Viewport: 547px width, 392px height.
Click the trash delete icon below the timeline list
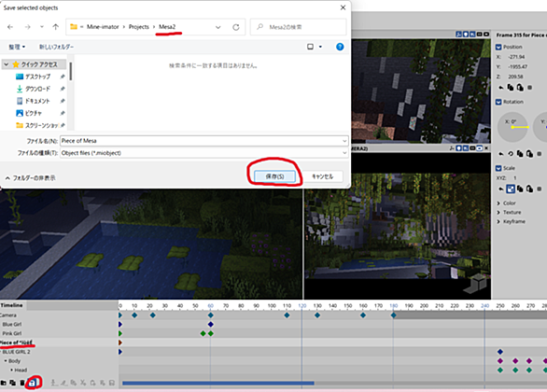[x=22, y=383]
